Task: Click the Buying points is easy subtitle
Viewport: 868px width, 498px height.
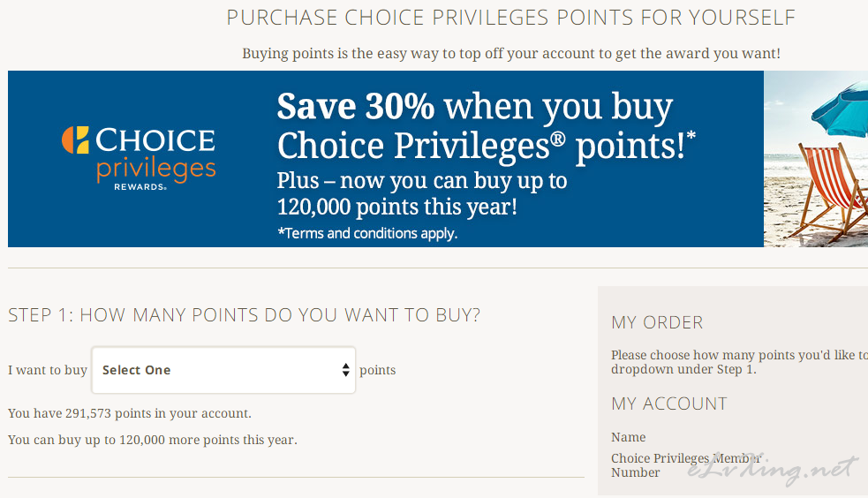Action: pyautogui.click(x=511, y=54)
